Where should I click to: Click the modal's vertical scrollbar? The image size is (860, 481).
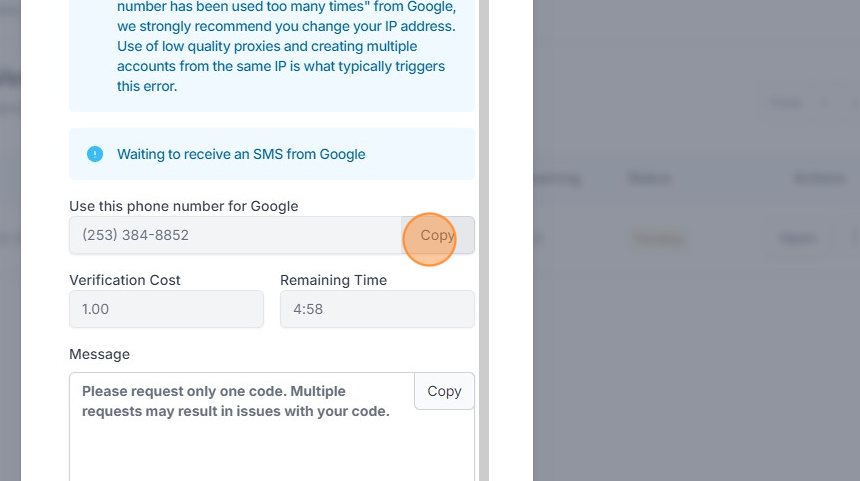[483, 240]
